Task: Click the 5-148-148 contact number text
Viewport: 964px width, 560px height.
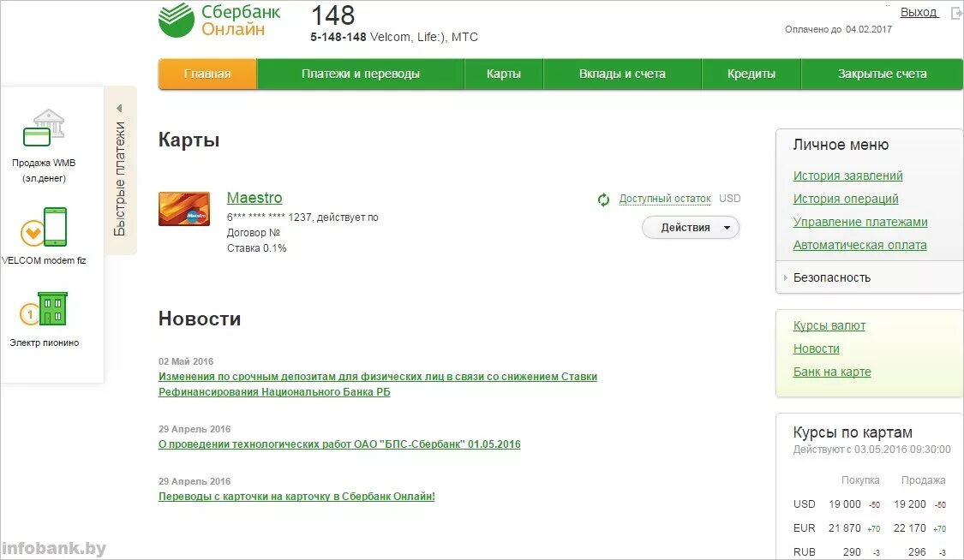Action: (x=338, y=37)
